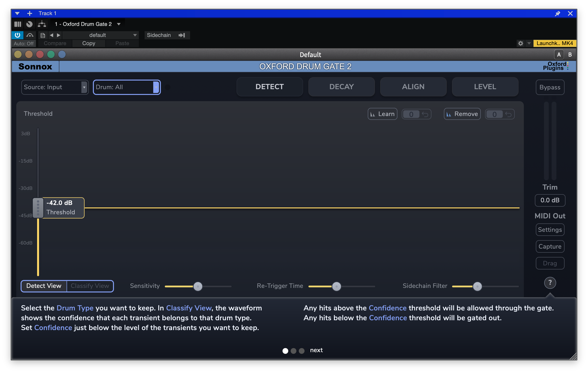Screen dimensions: 588x373
Task: Open the ALIGN tab
Action: pyautogui.click(x=413, y=87)
